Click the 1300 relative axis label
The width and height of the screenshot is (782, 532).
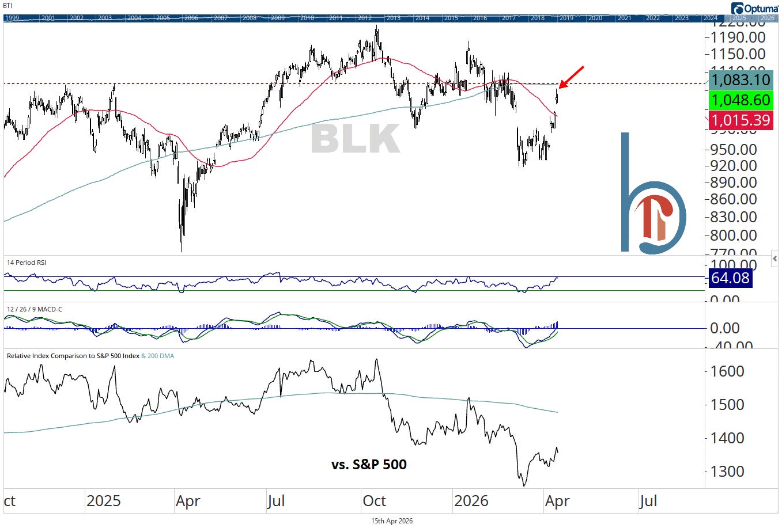click(x=727, y=472)
